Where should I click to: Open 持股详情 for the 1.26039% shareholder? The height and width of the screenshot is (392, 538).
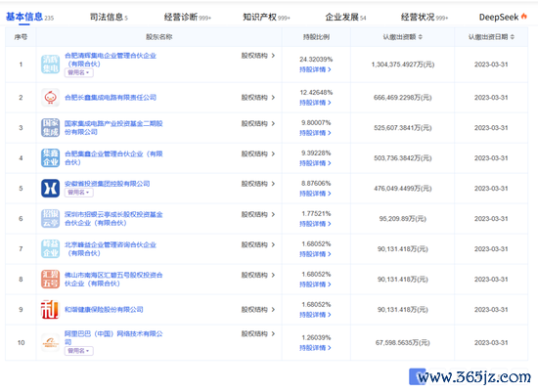315,348
